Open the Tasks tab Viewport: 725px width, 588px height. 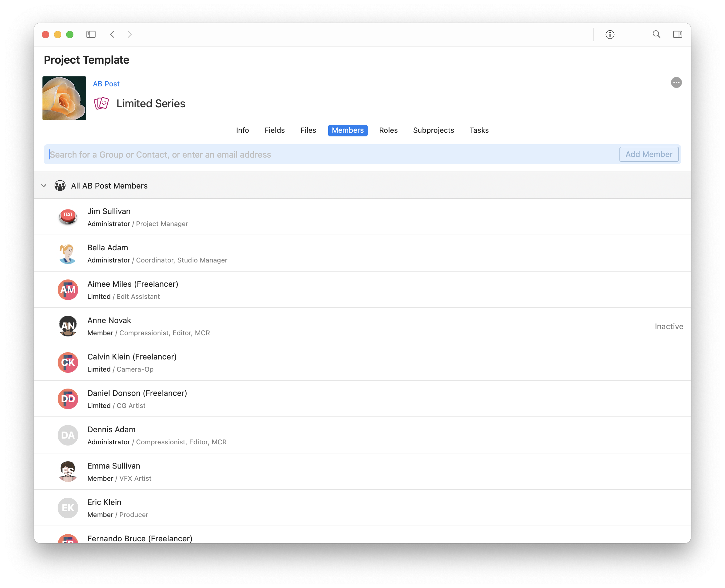tap(479, 130)
